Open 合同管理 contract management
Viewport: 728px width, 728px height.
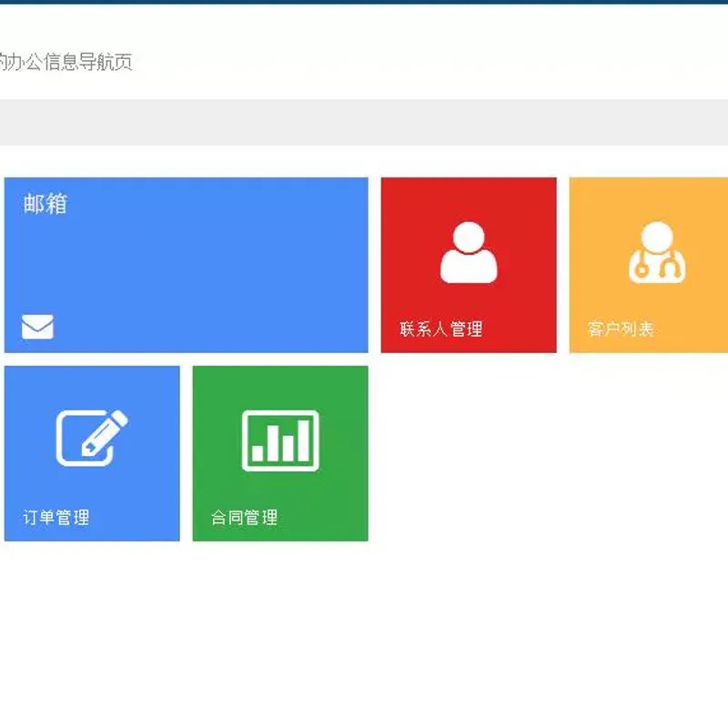281,452
